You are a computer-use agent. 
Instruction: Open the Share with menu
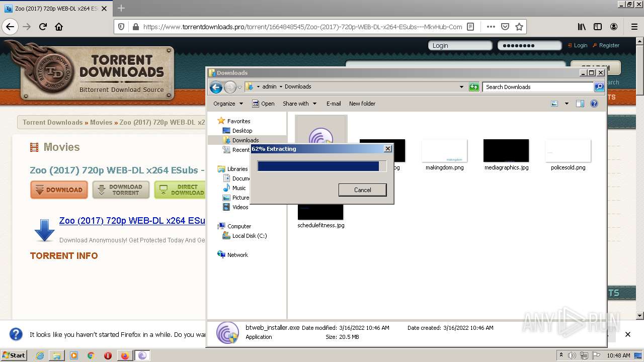click(300, 104)
